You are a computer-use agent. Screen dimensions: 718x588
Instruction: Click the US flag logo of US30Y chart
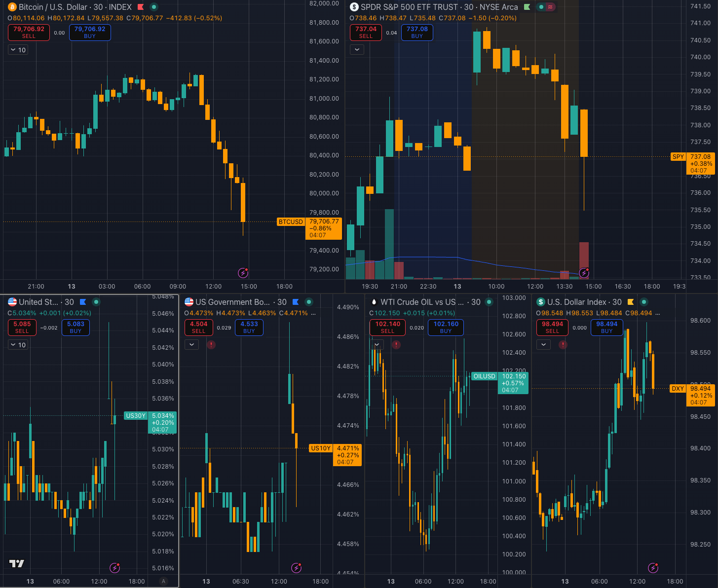tap(12, 302)
